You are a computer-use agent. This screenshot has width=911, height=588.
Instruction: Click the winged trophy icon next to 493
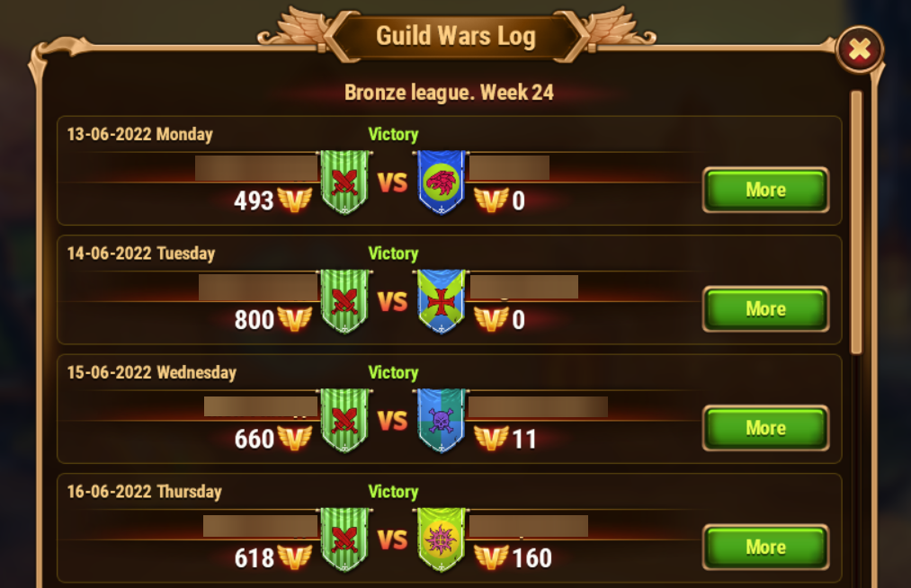295,200
